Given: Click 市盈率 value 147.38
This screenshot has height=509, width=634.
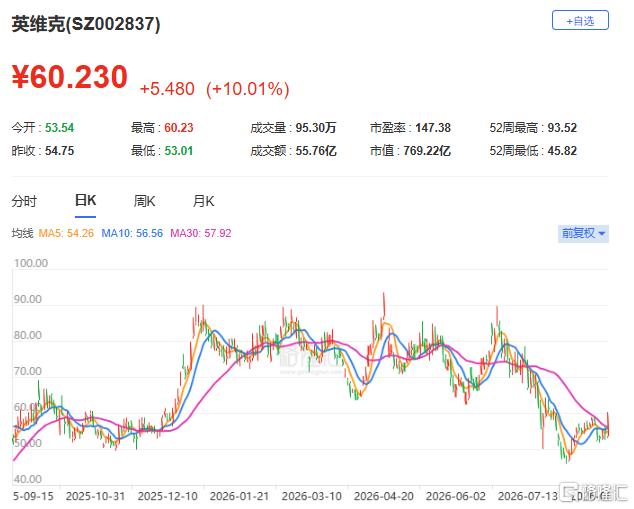Looking at the screenshot, I should (433, 128).
